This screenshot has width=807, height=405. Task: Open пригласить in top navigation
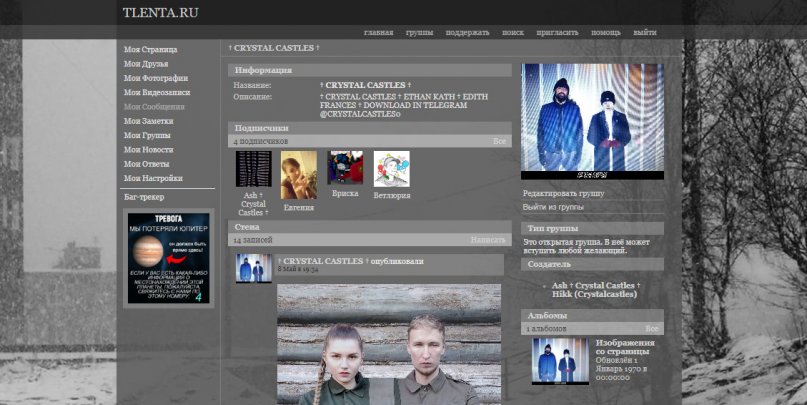pyautogui.click(x=557, y=32)
